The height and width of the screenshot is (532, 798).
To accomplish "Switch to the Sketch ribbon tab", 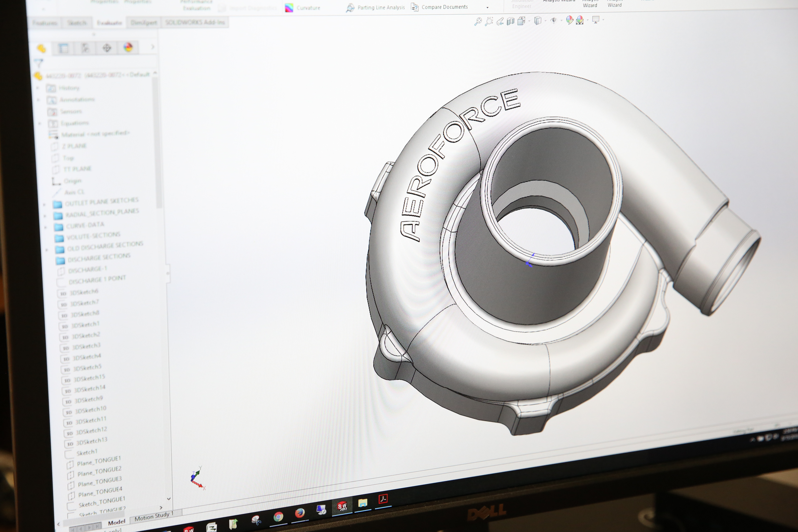I will pyautogui.click(x=77, y=23).
